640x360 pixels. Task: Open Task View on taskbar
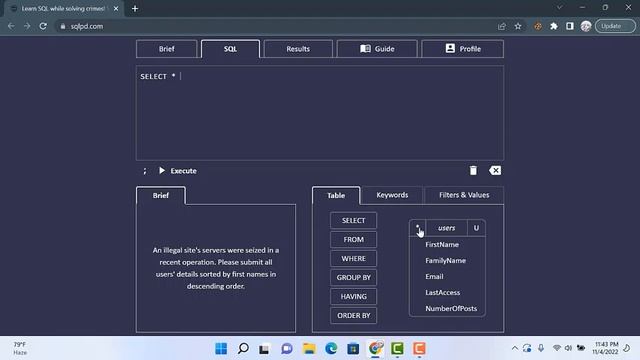click(264, 348)
